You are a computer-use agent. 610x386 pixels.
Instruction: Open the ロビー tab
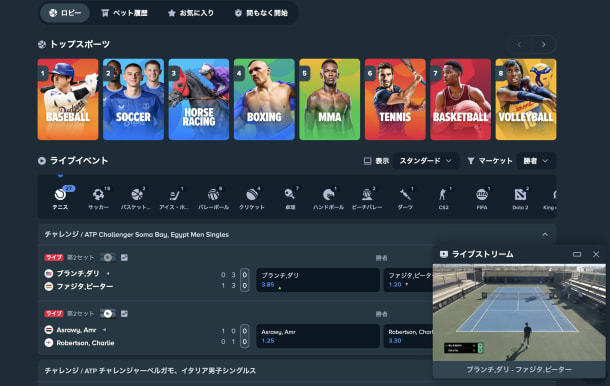coord(65,13)
